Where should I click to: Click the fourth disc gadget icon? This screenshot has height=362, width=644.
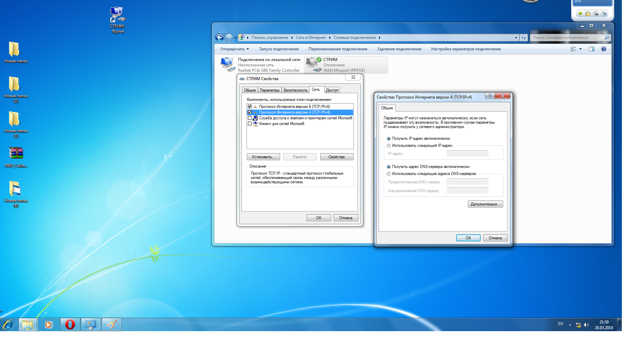[x=604, y=13]
